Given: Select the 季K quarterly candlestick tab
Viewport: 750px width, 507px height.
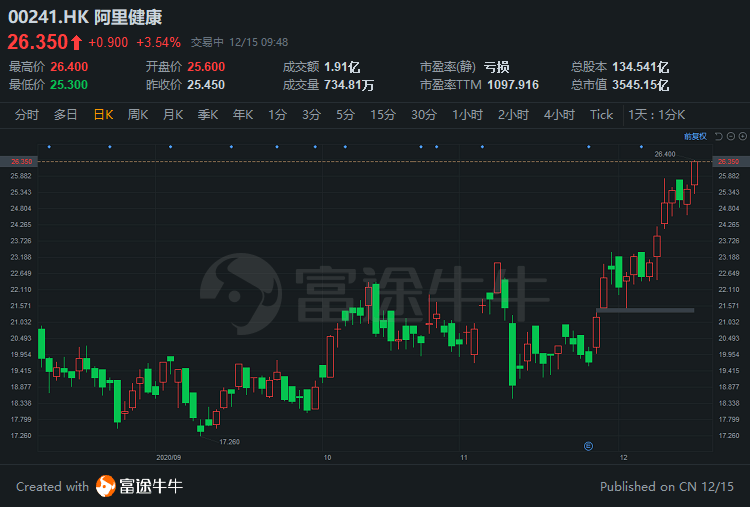Looking at the screenshot, I should [x=208, y=115].
